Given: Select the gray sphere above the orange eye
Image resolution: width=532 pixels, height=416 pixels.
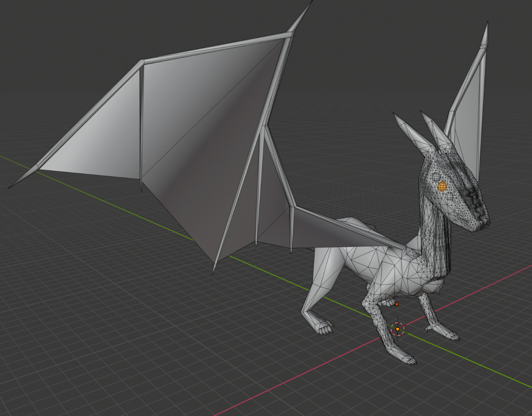Looking at the screenshot, I should click(437, 177).
